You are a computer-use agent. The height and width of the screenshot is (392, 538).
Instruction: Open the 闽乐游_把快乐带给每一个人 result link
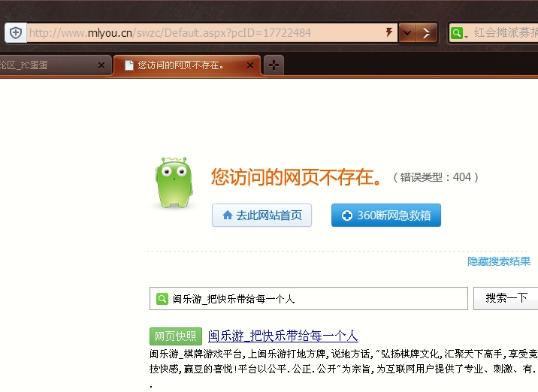point(283,336)
